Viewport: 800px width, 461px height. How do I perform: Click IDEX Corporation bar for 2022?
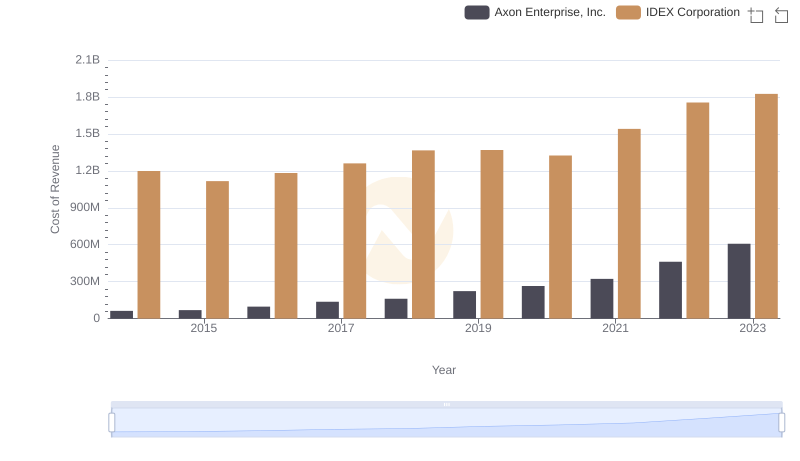(x=697, y=210)
